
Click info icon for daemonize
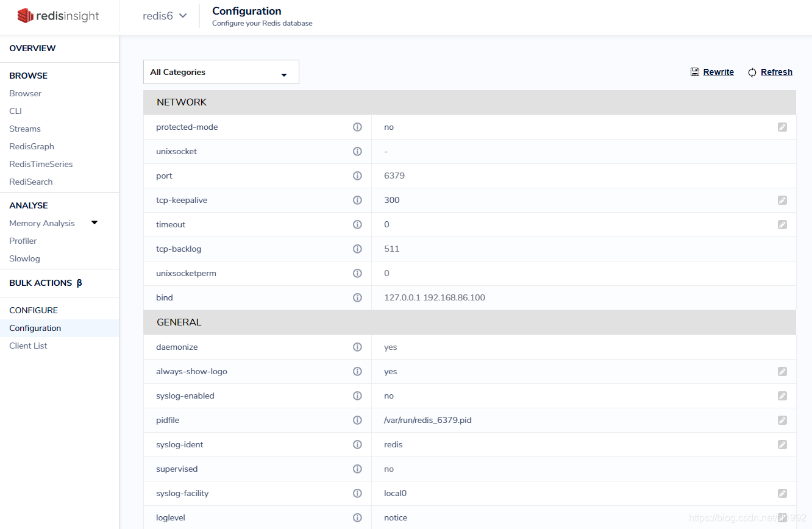(x=358, y=347)
